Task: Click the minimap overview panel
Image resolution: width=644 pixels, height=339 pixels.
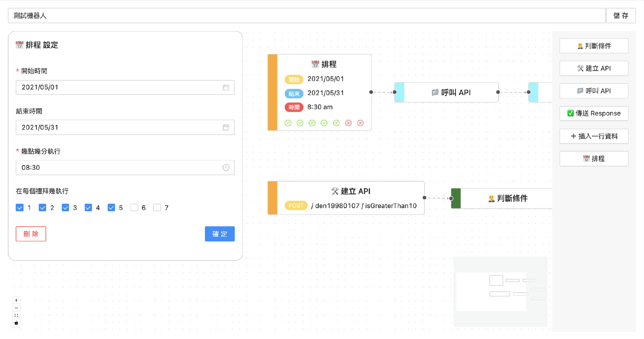Action: [501, 292]
